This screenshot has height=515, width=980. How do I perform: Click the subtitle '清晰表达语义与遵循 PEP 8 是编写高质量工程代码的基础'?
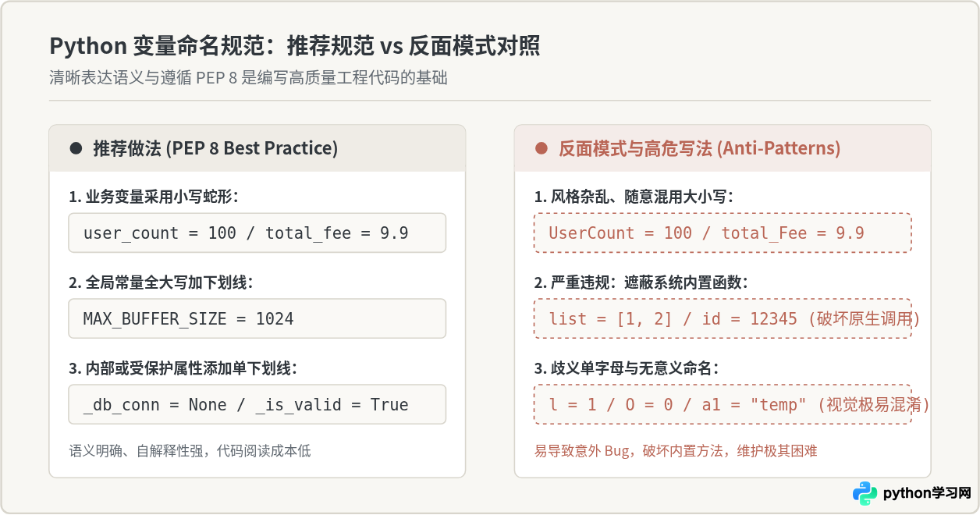(248, 78)
